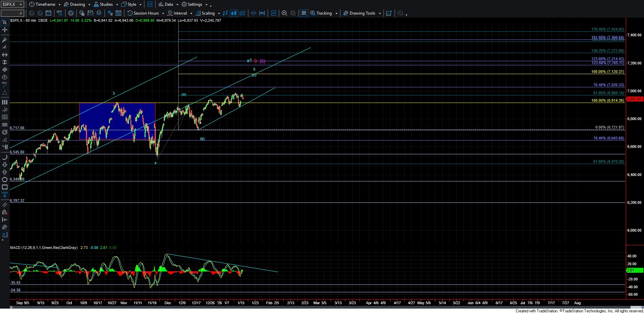644x313 pixels.
Task: Select the pointer cursor tool
Action: [x=5, y=22]
